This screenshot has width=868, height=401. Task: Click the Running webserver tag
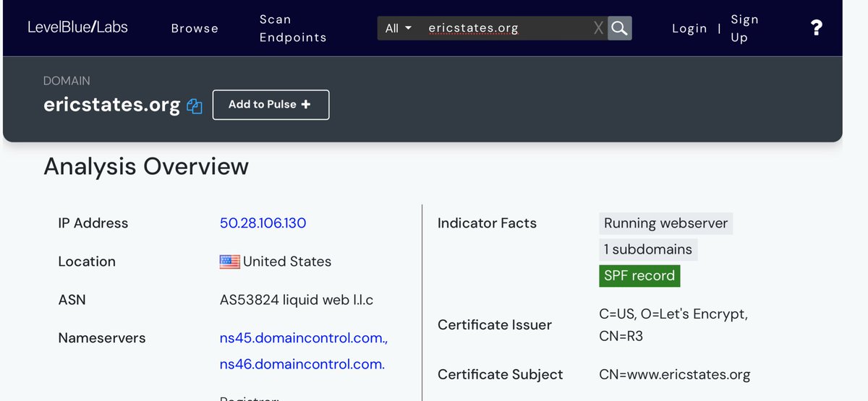[x=665, y=223]
